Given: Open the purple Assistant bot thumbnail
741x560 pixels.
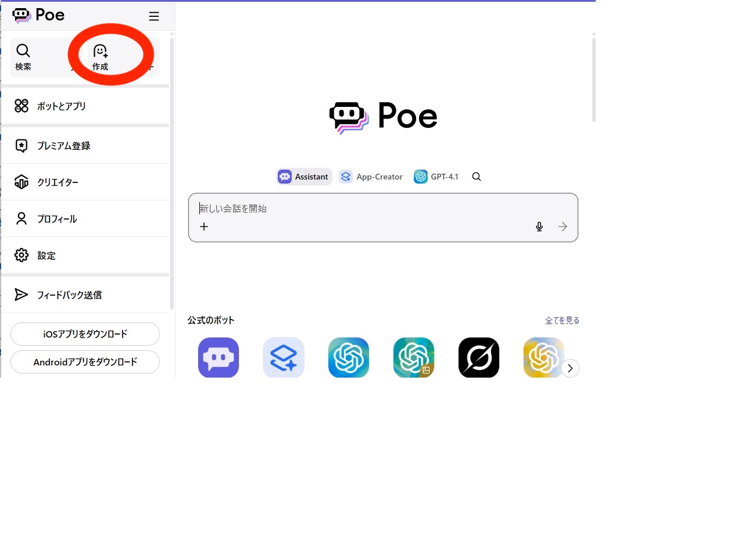Looking at the screenshot, I should click(x=219, y=357).
